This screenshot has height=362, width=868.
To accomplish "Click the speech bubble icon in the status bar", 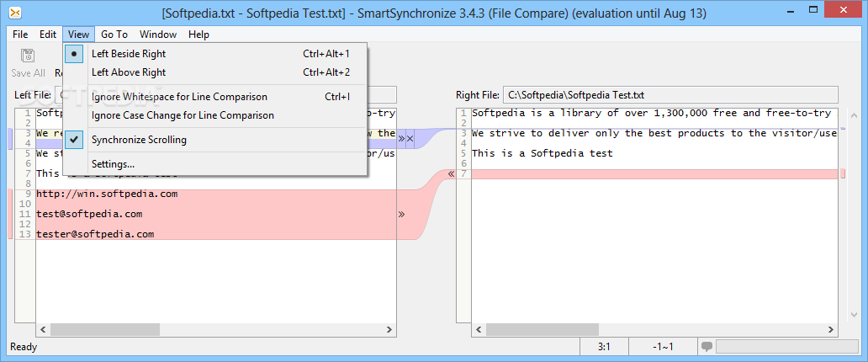I will pyautogui.click(x=707, y=347).
